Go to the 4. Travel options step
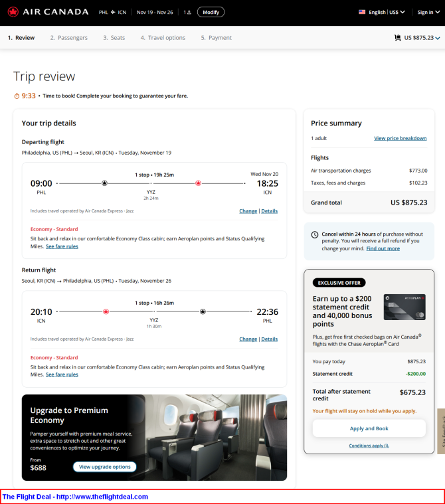 point(163,38)
